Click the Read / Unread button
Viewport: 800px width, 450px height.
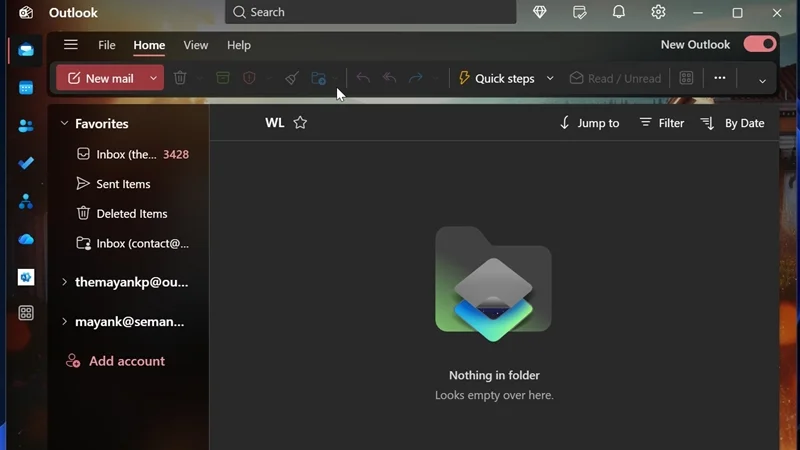615,78
